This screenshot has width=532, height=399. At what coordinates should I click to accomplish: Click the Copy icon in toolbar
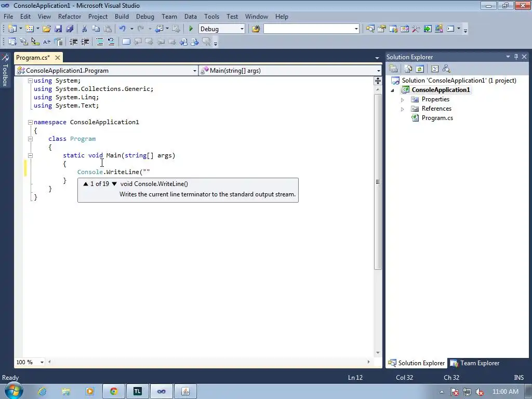pos(96,29)
